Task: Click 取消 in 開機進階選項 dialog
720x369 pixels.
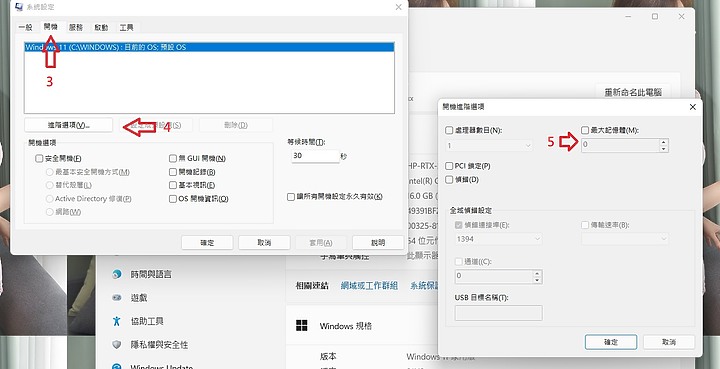Action: click(669, 342)
